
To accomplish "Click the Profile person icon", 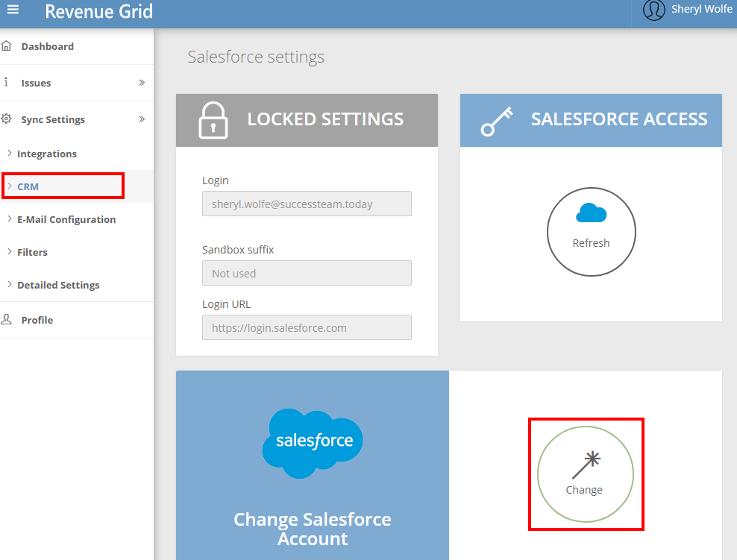I will [6, 319].
